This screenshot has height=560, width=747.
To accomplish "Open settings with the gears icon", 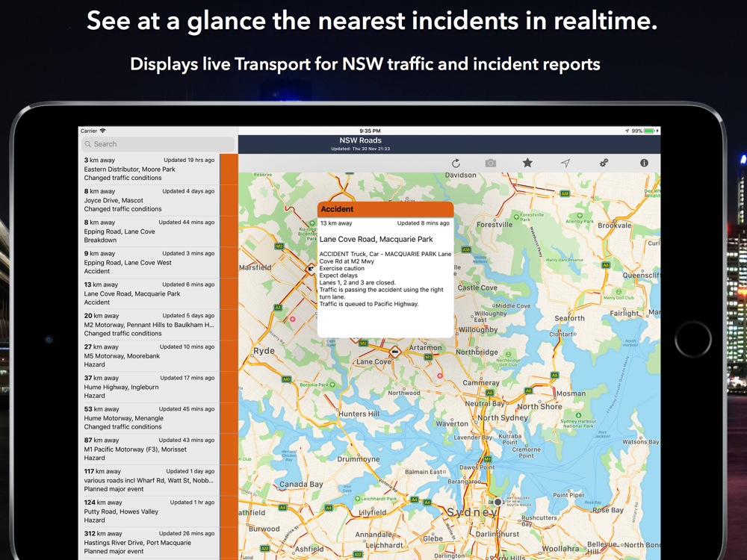I will [x=604, y=163].
